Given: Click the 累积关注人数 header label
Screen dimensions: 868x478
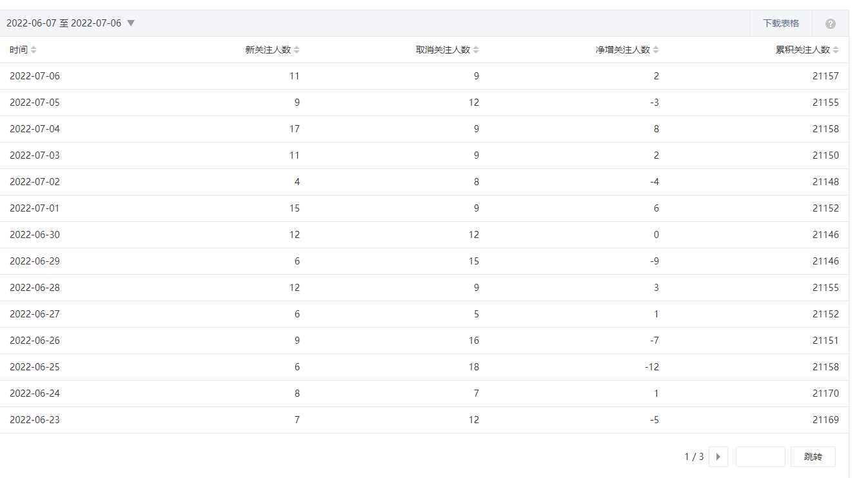Looking at the screenshot, I should pos(802,50).
